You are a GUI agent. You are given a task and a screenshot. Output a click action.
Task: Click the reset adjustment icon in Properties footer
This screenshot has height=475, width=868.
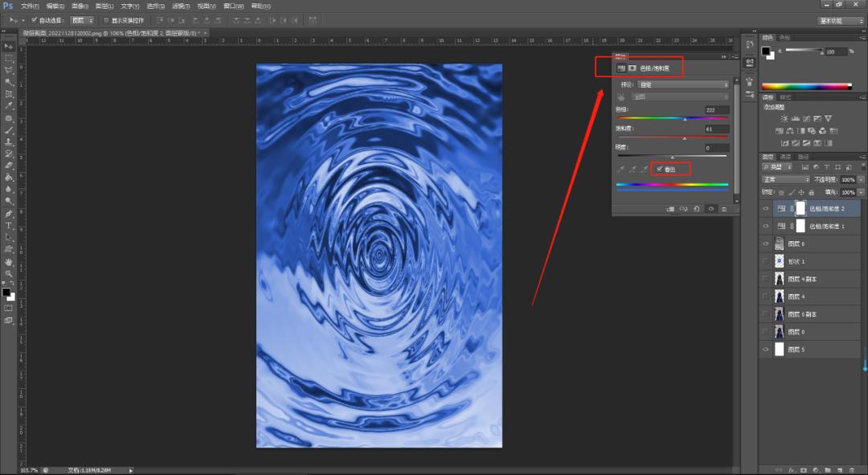pyautogui.click(x=697, y=209)
